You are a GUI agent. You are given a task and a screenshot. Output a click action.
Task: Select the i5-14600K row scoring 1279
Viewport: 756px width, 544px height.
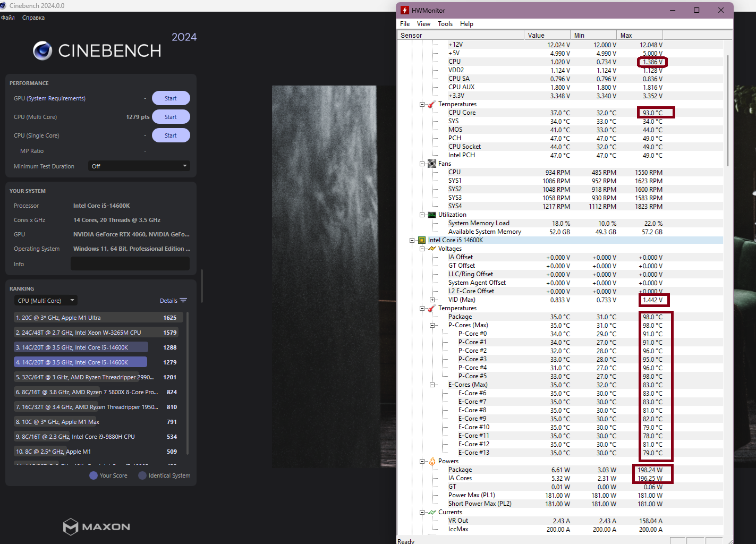pos(98,362)
